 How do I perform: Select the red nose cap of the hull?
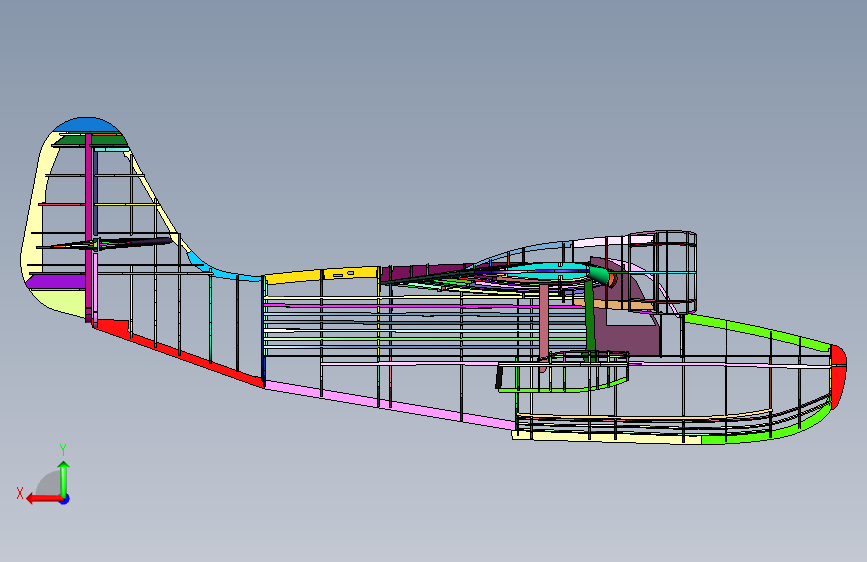point(838,376)
